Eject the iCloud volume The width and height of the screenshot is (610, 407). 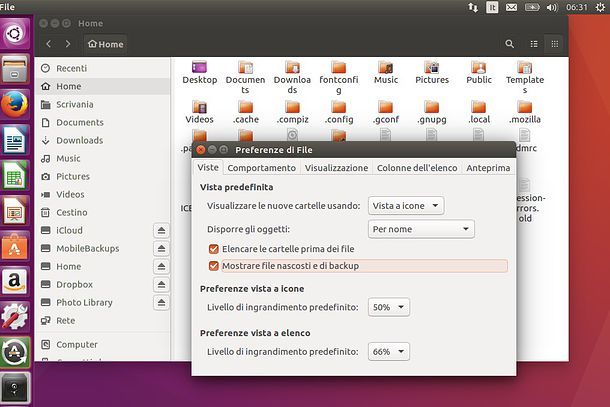pyautogui.click(x=161, y=231)
